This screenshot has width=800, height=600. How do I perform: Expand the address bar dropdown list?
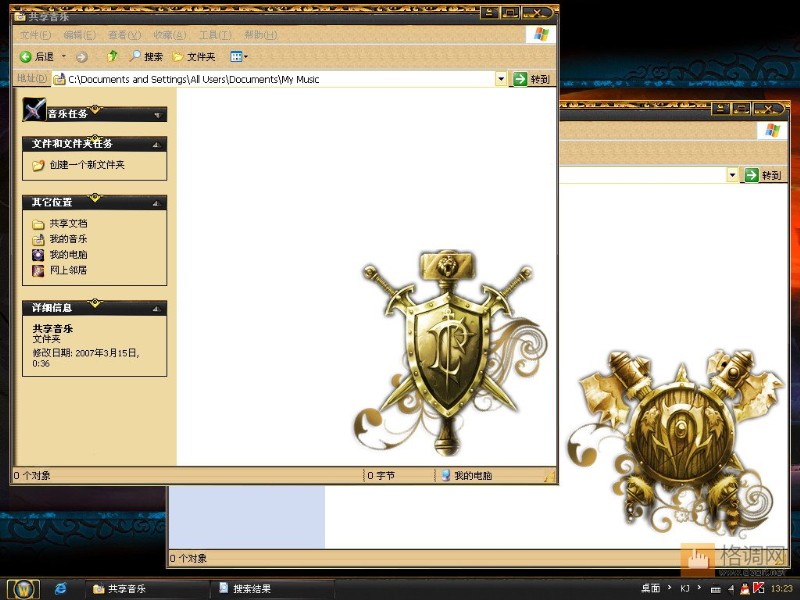pyautogui.click(x=501, y=79)
